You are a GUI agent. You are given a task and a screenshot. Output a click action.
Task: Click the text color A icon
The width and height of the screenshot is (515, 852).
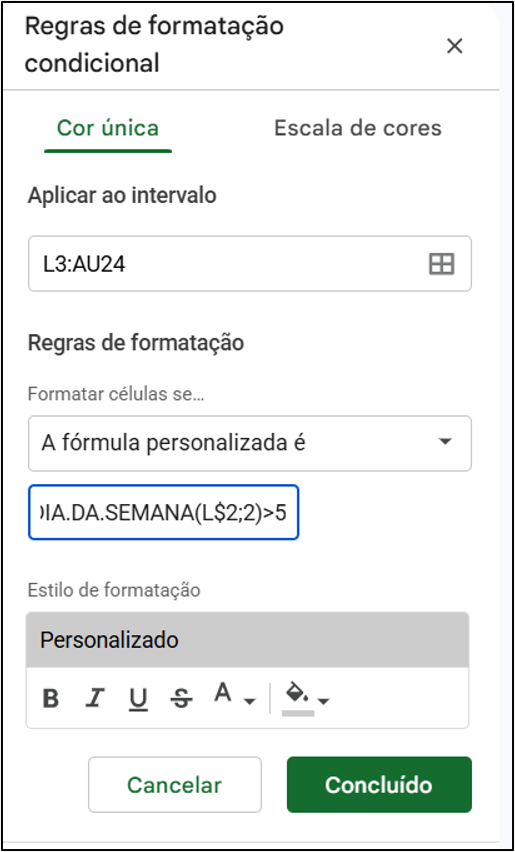[x=222, y=693]
